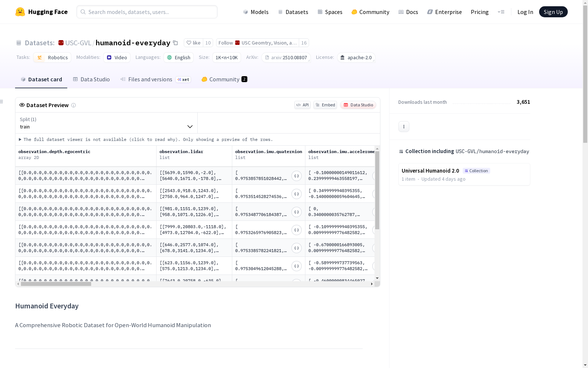Viewport: 588px width, 368px height.
Task: Open the Split train dropdown
Action: (107, 123)
